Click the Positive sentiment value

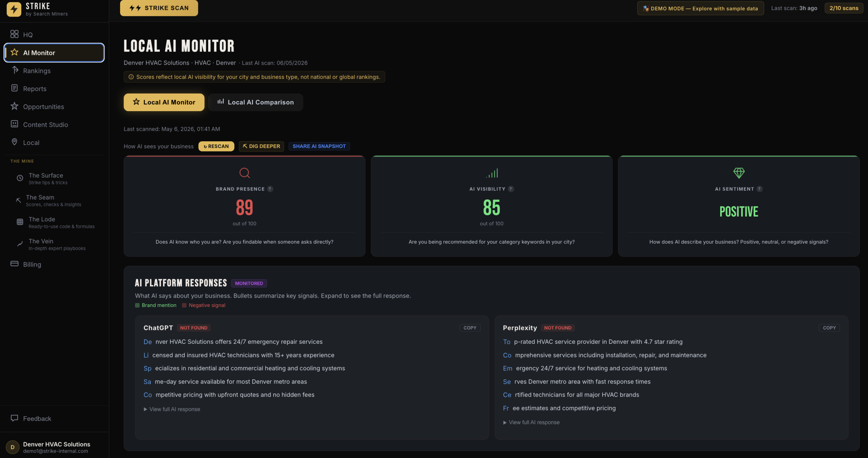739,212
